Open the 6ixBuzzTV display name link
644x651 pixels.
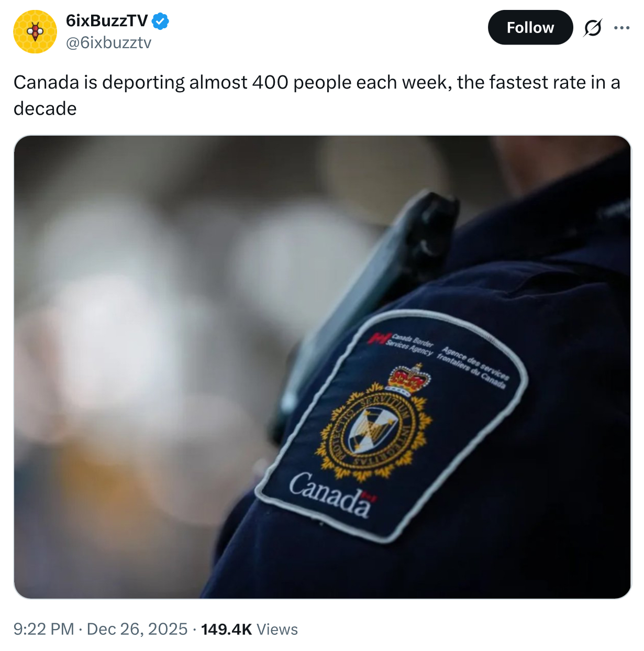(107, 21)
